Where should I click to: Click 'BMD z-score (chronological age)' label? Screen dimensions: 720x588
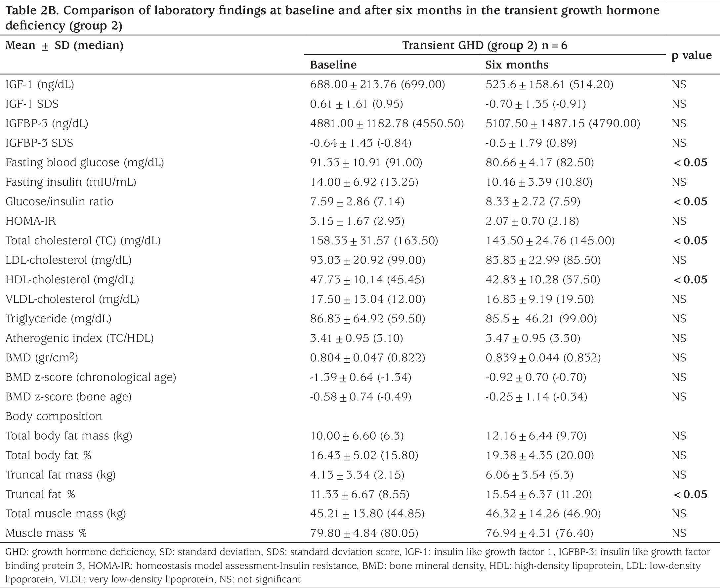[x=91, y=377]
